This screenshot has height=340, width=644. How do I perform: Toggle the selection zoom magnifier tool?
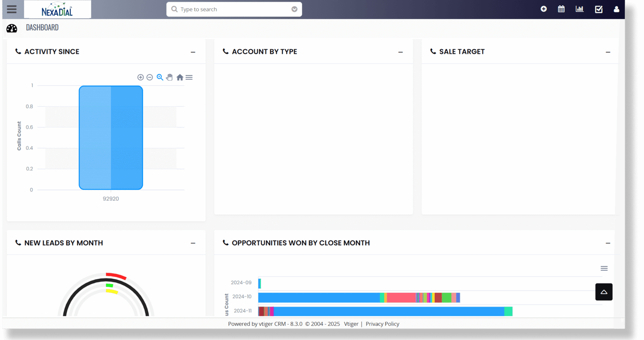[x=160, y=77]
